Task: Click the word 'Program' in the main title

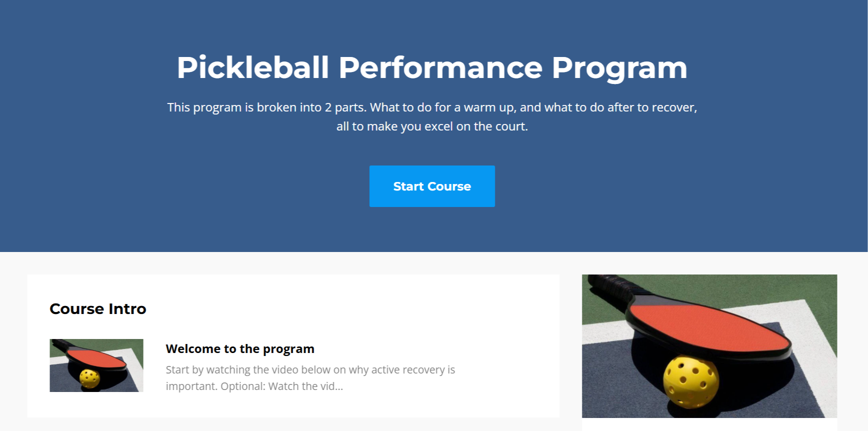Action: pos(619,68)
